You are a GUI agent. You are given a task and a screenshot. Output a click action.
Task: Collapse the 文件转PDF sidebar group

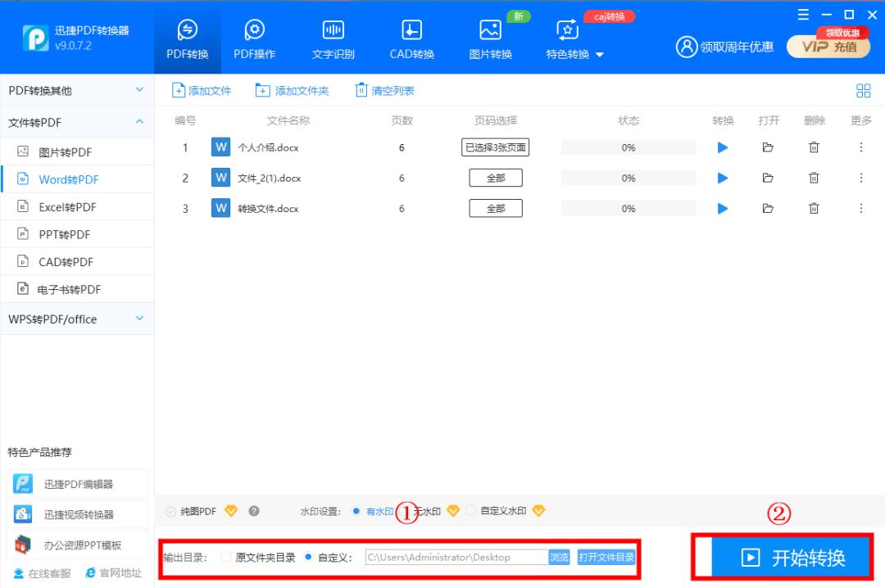138,123
